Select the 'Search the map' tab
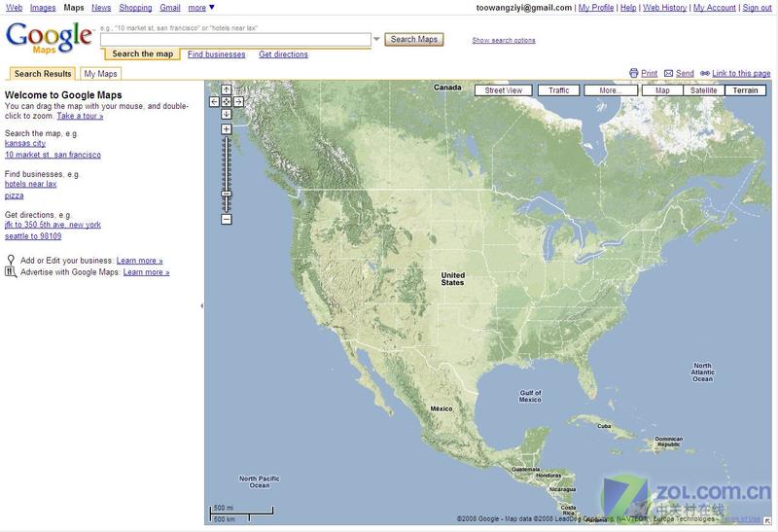 pyautogui.click(x=142, y=53)
